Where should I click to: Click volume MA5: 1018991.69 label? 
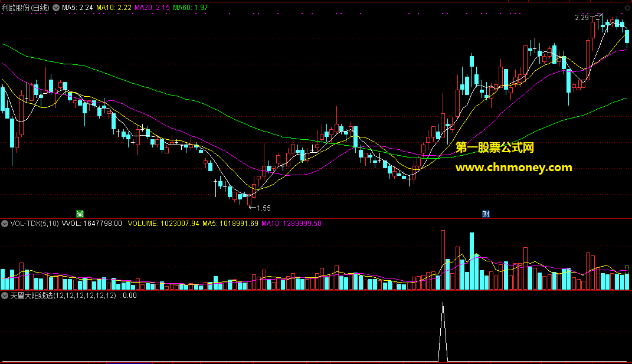(x=230, y=224)
